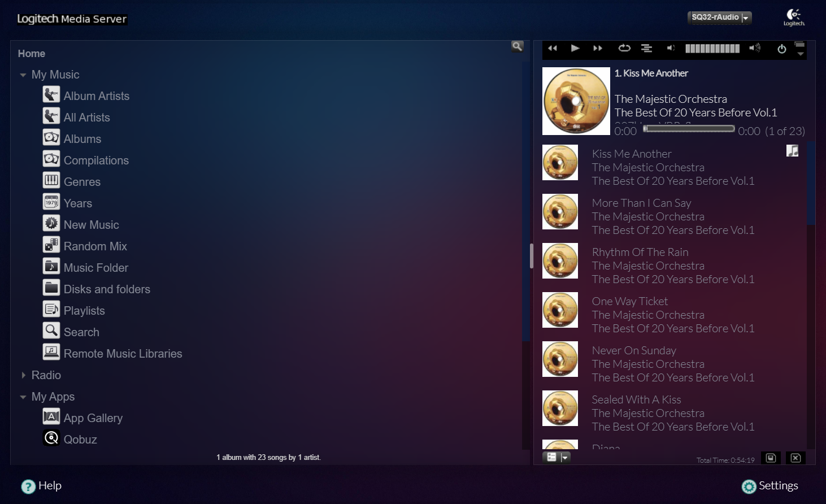Toggle repeat mode in player toolbar
This screenshot has width=826, height=504.
click(624, 48)
